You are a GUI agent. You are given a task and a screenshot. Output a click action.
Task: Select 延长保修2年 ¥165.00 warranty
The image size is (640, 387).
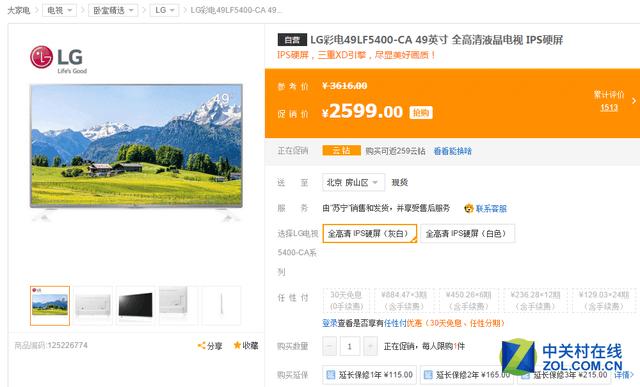[x=467, y=375]
